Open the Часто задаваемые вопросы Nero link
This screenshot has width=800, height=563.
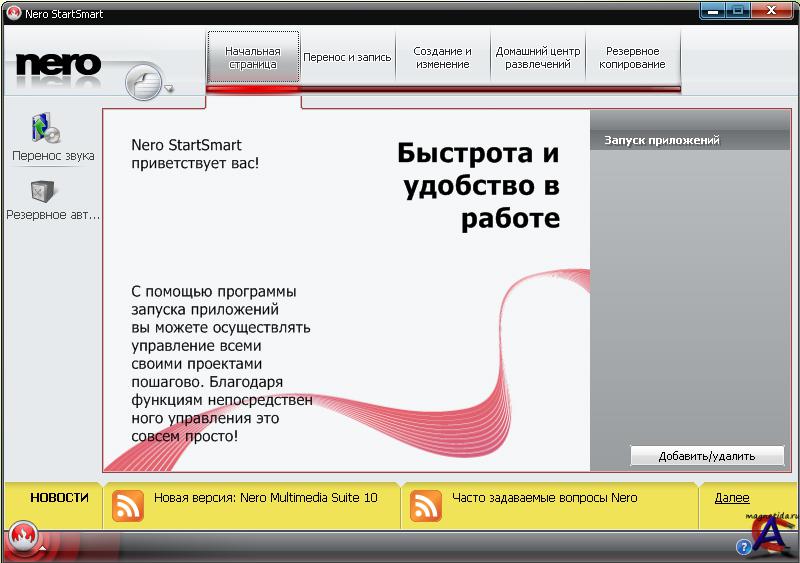pyautogui.click(x=544, y=498)
